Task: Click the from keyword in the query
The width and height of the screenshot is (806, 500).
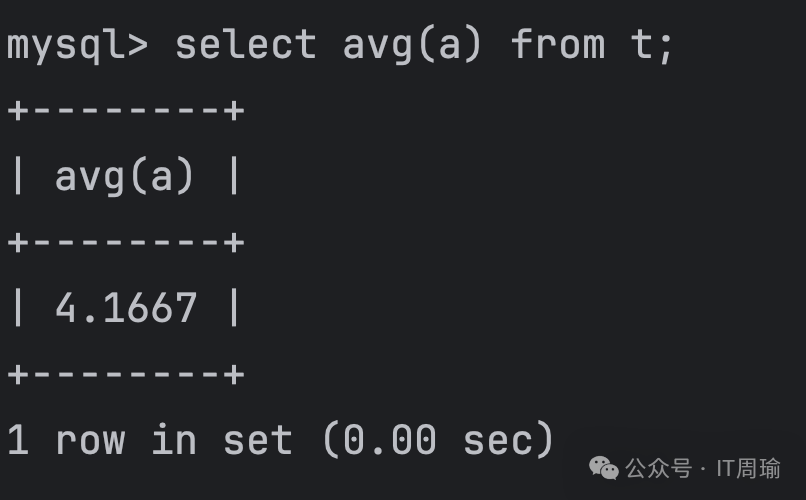Action: [558, 44]
